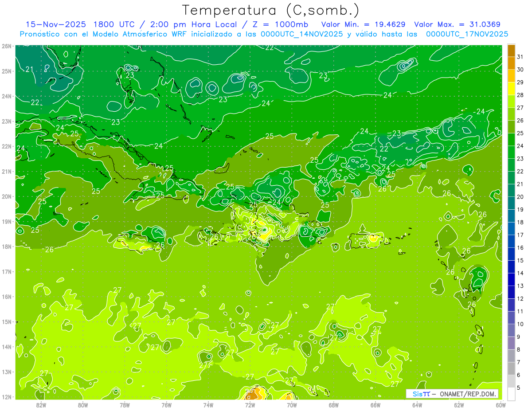Screen dimensions: 532x411
Task: Pick the bright yellow swatch between 28 and 29
Action: click(512, 89)
